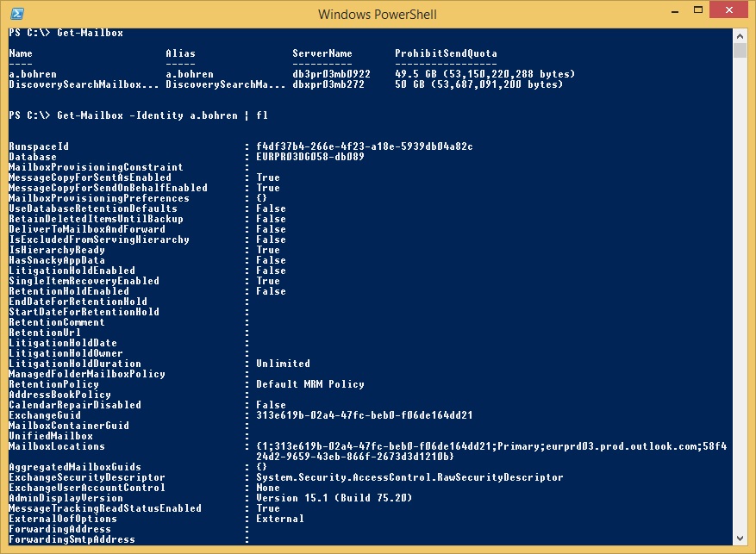Screen dimensions: 756x554
Task: Click the Windows PowerShell title text
Action: (378, 14)
